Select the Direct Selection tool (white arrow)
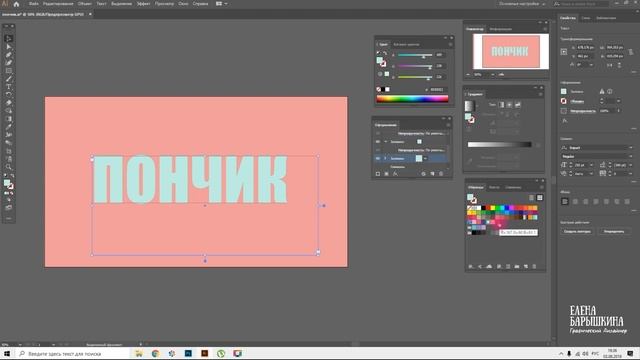The width and height of the screenshot is (640, 360). [9, 47]
